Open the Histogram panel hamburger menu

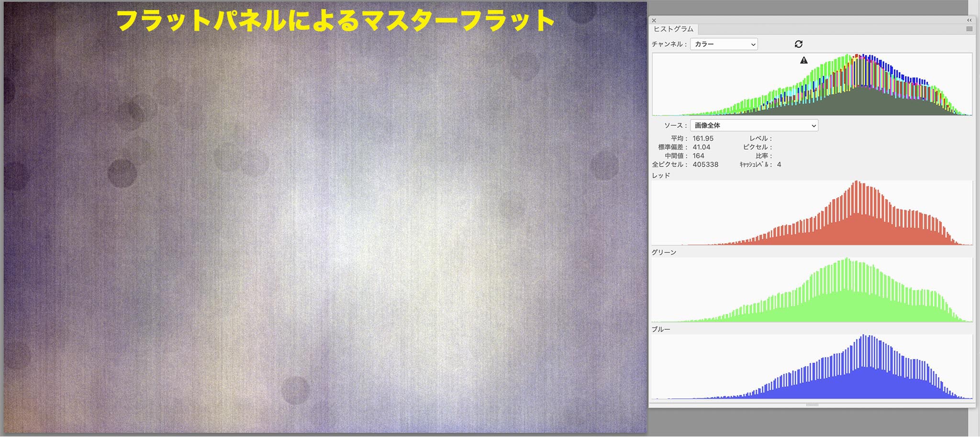coord(969,29)
